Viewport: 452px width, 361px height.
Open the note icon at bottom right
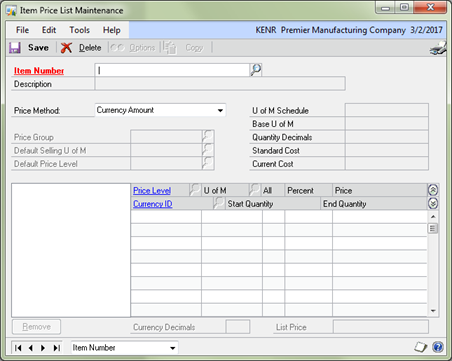pos(421,347)
